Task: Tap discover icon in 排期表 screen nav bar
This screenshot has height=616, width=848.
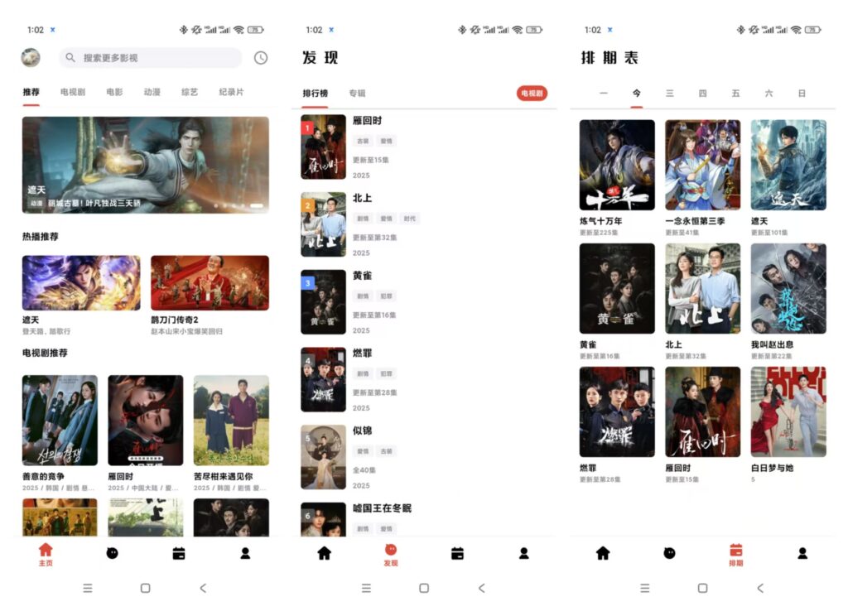Action: (x=669, y=553)
